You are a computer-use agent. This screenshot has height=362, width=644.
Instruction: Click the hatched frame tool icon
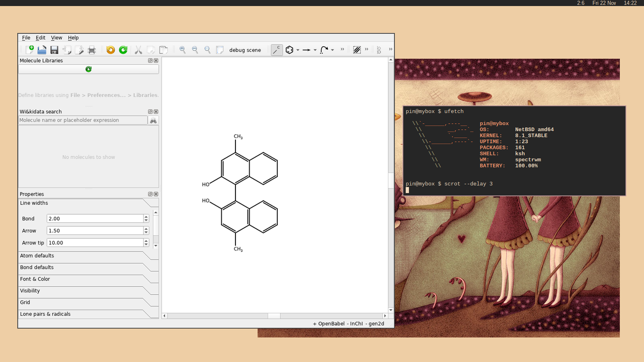[x=357, y=50]
